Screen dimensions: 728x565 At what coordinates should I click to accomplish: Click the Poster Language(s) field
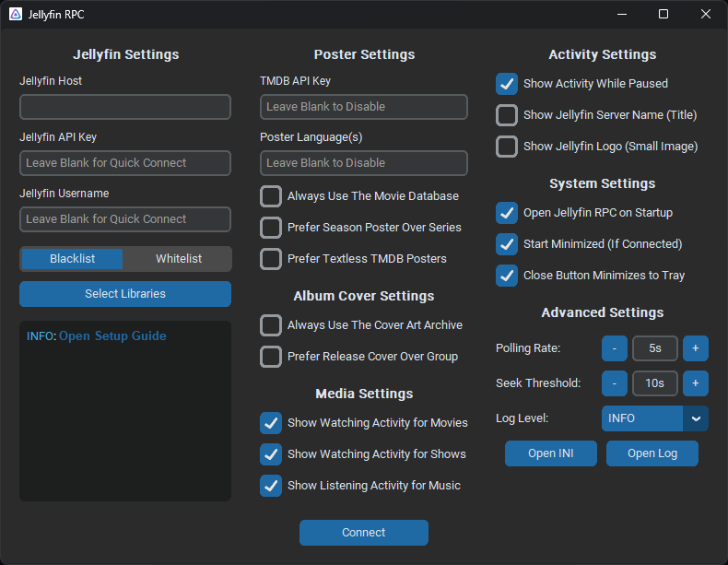pyautogui.click(x=364, y=163)
